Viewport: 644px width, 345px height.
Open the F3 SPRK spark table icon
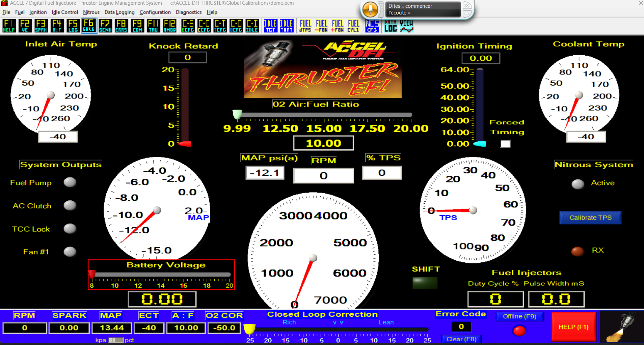point(41,26)
